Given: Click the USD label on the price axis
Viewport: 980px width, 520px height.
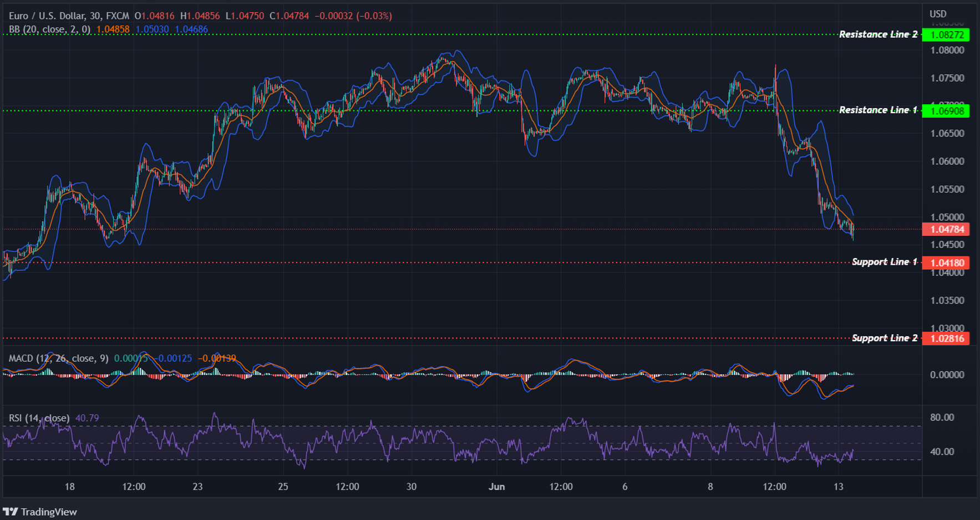Looking at the screenshot, I should tap(937, 13).
